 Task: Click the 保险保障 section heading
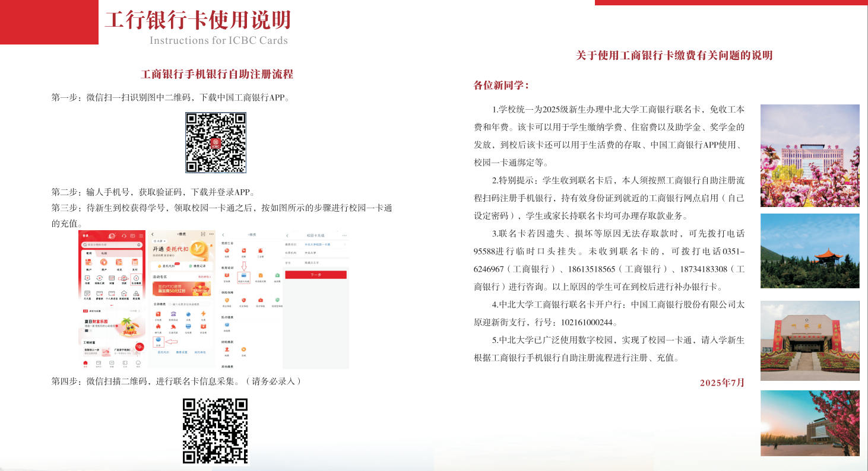coord(227,292)
